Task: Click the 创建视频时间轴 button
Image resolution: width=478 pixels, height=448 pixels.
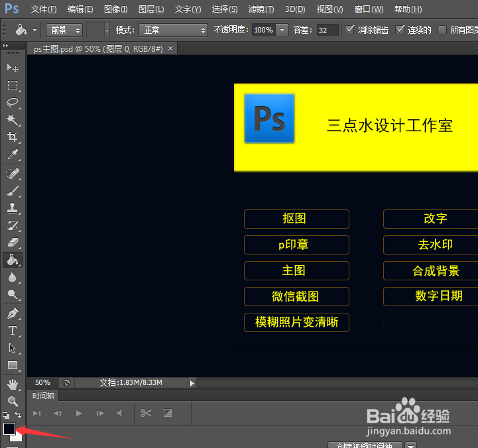Action: (365, 445)
